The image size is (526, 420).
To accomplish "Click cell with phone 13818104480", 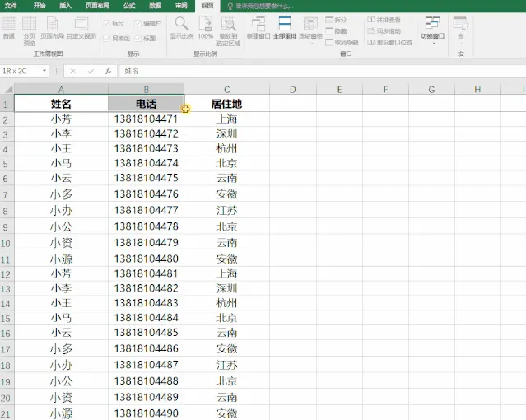I will (147, 259).
